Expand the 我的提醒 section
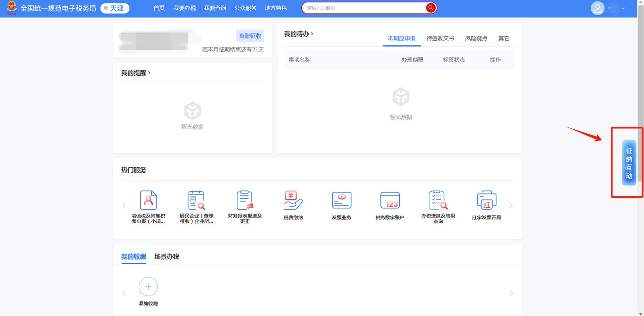644x316 pixels. [x=136, y=73]
